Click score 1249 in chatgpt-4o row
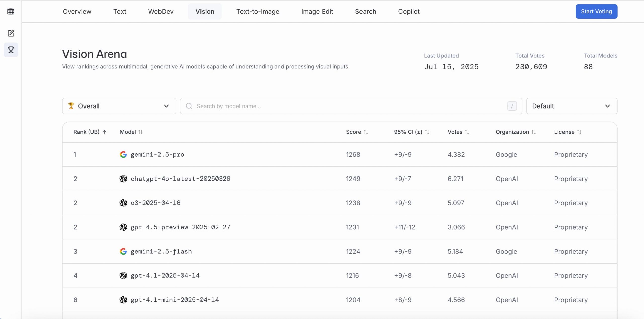 point(353,179)
